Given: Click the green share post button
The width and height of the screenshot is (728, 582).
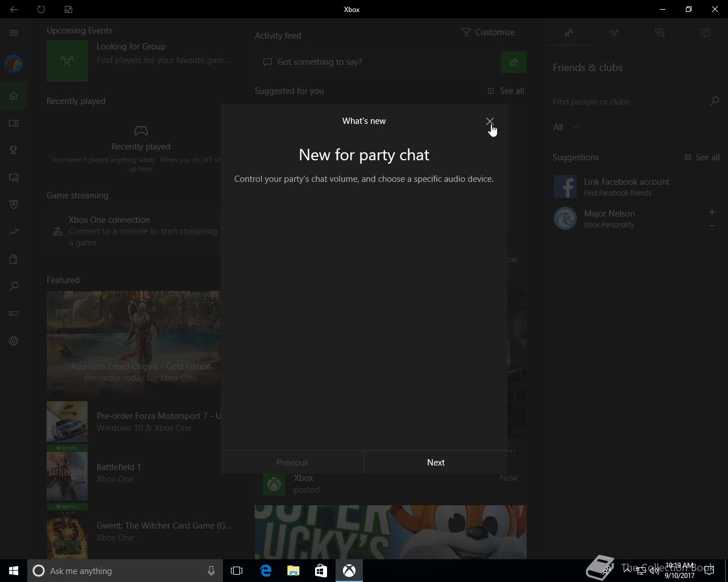Looking at the screenshot, I should pyautogui.click(x=514, y=62).
